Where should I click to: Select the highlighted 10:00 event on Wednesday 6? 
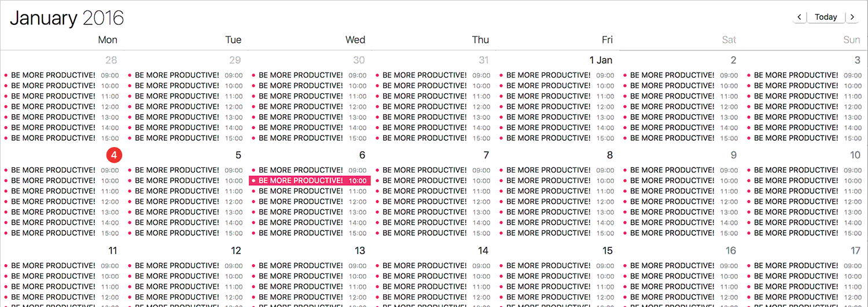(x=309, y=181)
